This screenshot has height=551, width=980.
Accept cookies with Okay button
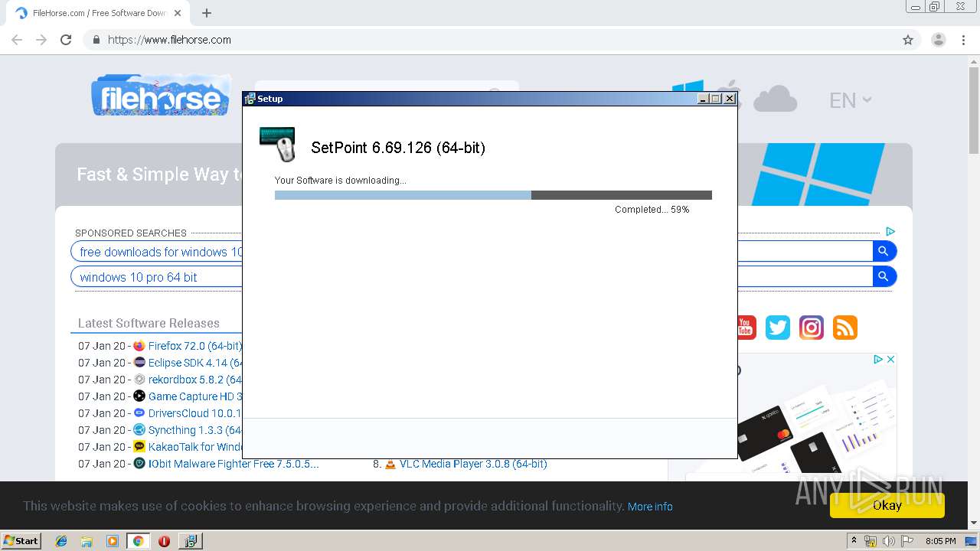point(887,505)
